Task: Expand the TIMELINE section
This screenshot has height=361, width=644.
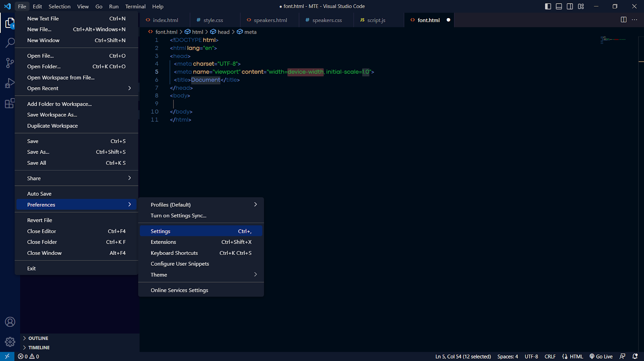Action: pos(80,347)
